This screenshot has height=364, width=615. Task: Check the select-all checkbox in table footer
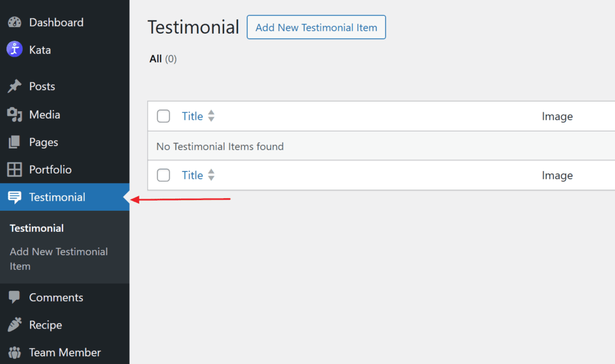pos(163,175)
